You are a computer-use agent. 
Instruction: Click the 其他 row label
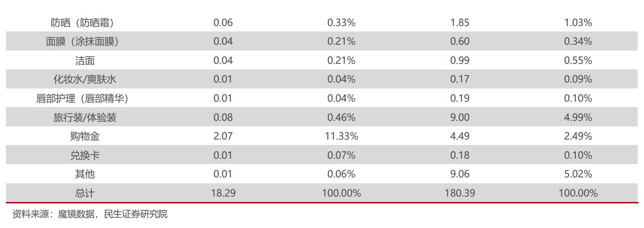[x=84, y=174]
